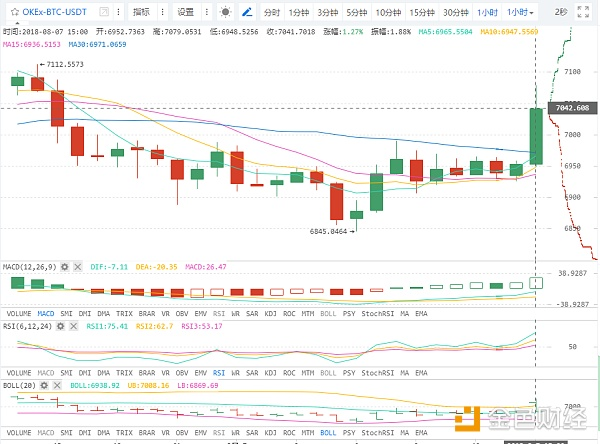Screen dimensions: 600x444
Task: Select VR in the bottom row below the BOLL chart
Action: click(165, 433)
